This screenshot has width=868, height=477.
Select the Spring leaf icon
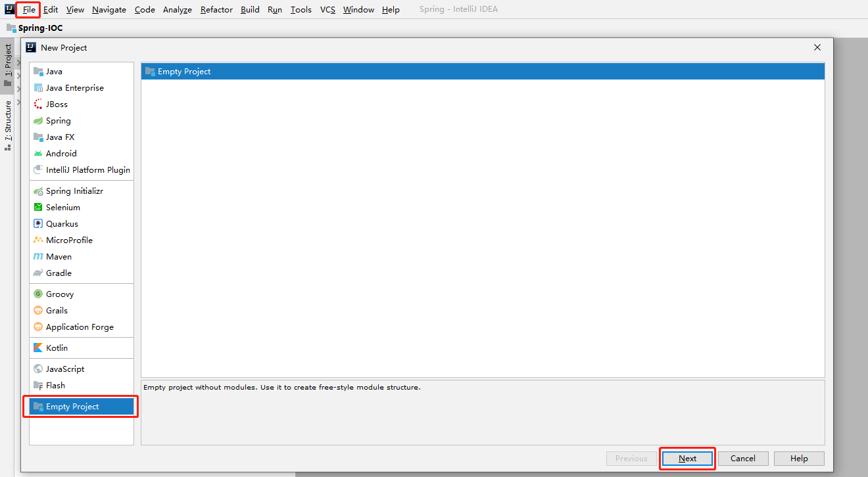[x=38, y=120]
